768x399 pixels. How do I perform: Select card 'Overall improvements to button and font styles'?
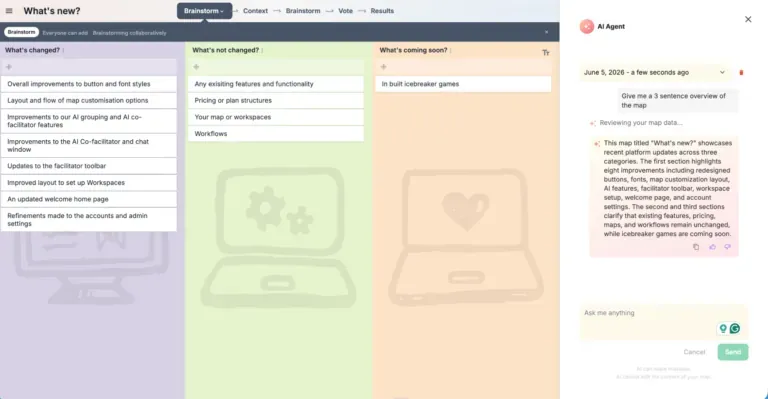89,84
